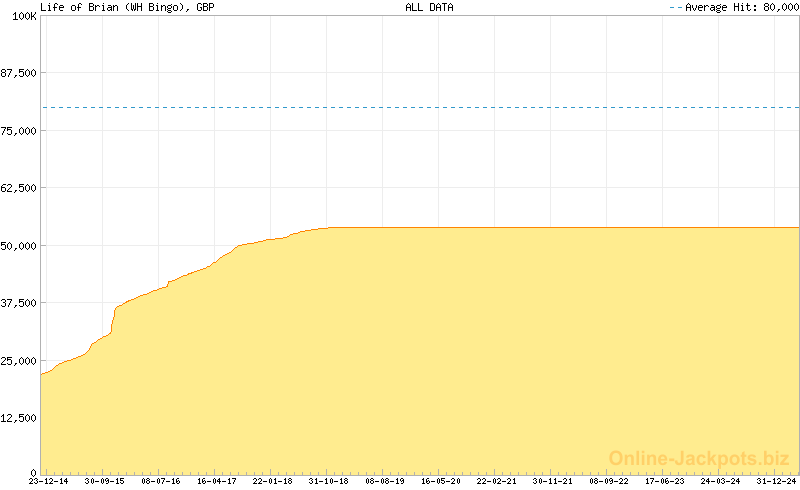This screenshot has width=800, height=490.
Task: Click the 22-01-18 date on the axis
Action: coord(273,481)
